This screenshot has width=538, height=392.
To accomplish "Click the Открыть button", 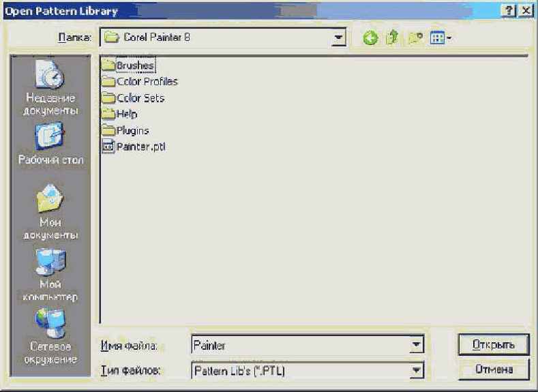I will tap(494, 344).
